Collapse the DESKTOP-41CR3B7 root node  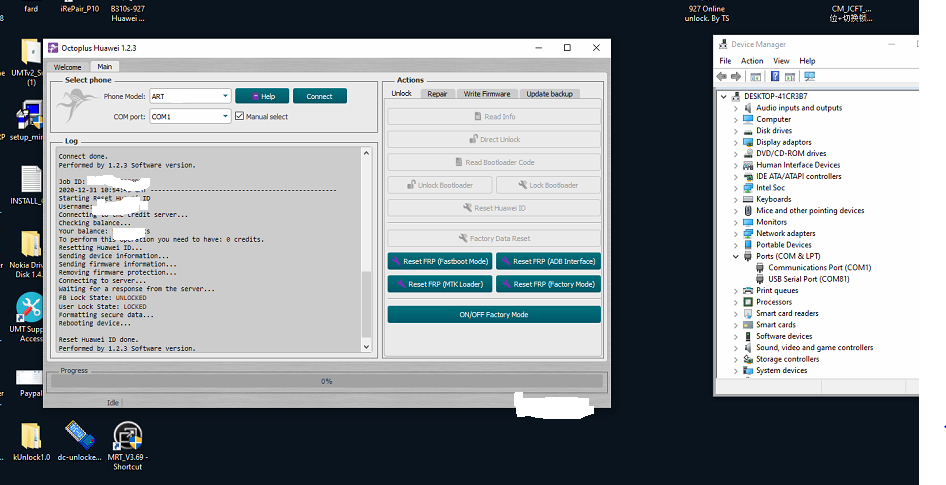[723, 97]
